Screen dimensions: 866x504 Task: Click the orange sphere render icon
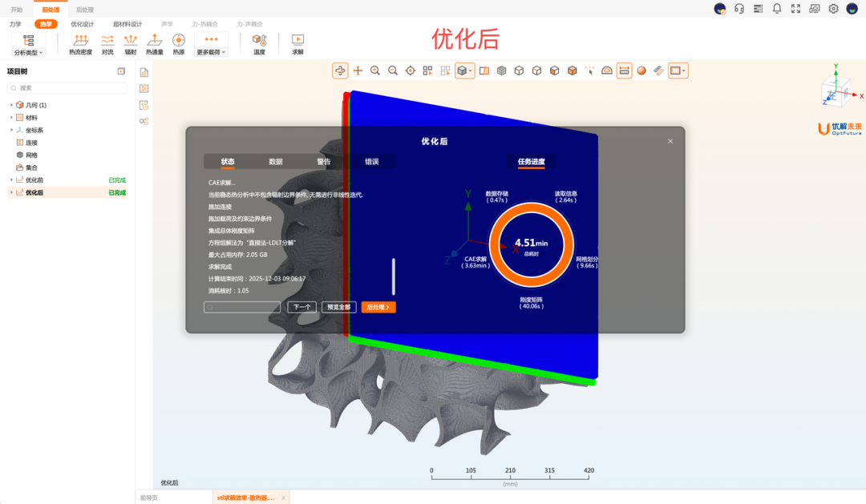641,71
